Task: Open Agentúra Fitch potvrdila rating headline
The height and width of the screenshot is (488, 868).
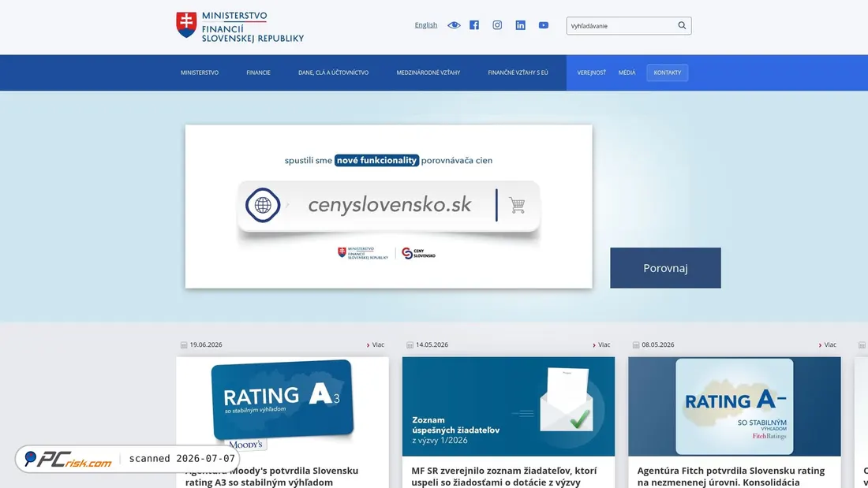Action: (x=731, y=476)
